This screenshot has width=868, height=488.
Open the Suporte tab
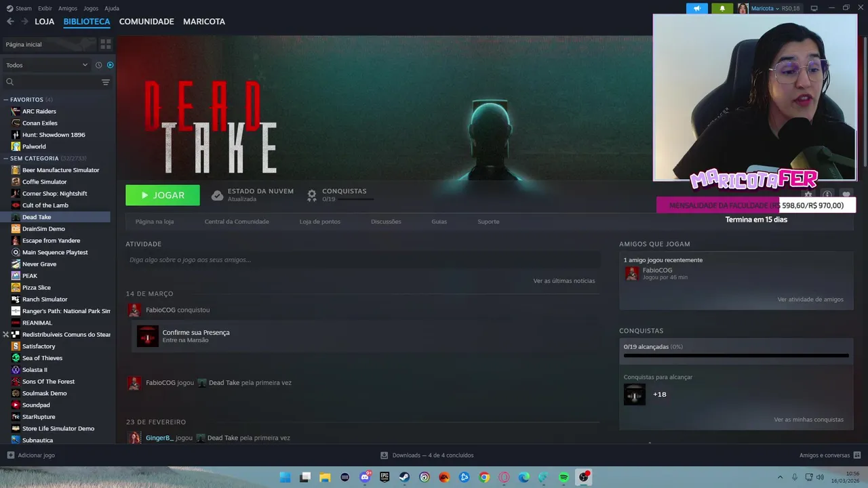[488, 222]
